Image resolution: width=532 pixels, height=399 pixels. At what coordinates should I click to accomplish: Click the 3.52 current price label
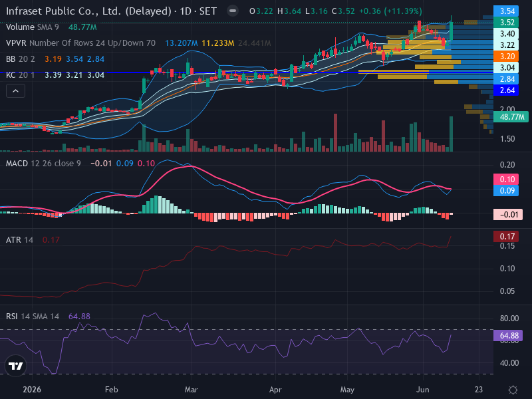[x=506, y=23]
